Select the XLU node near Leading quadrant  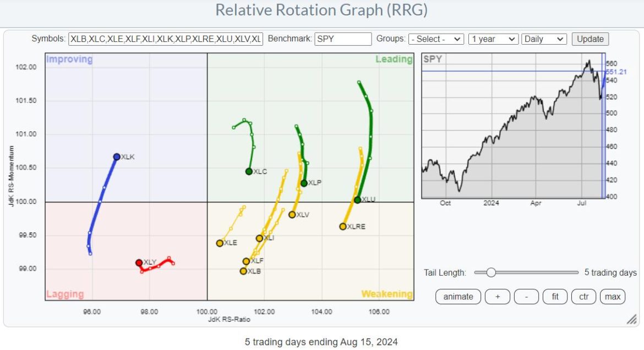pos(357,199)
